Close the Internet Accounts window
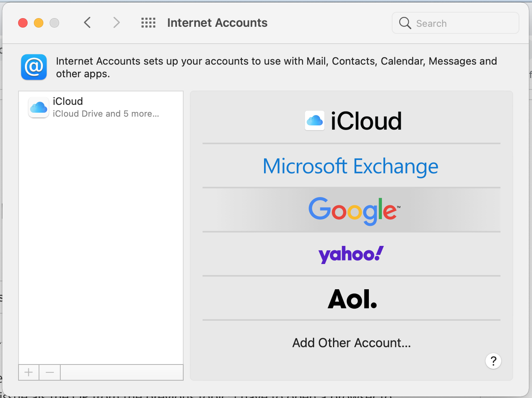The image size is (532, 398). pos(23,23)
